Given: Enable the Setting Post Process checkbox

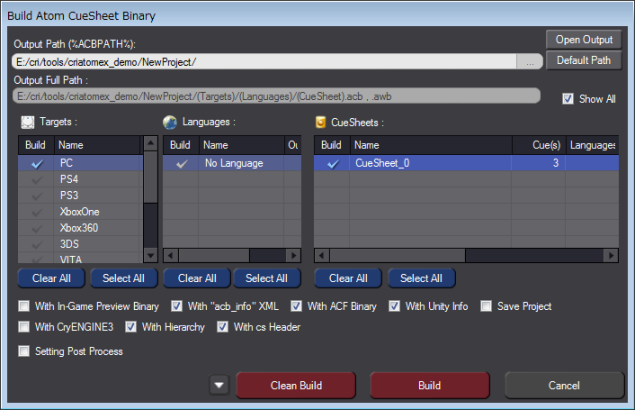Looking at the screenshot, I should point(24,351).
